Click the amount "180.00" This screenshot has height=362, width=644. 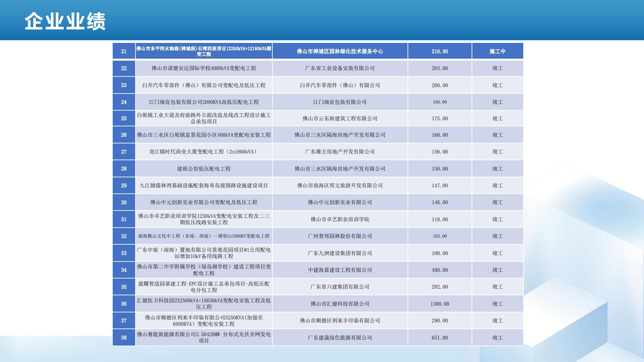point(440,102)
